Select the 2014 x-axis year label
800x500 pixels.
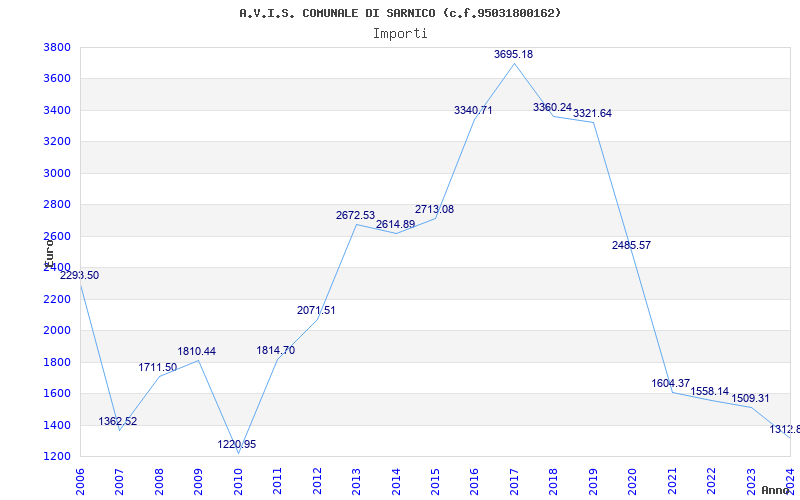click(x=396, y=482)
